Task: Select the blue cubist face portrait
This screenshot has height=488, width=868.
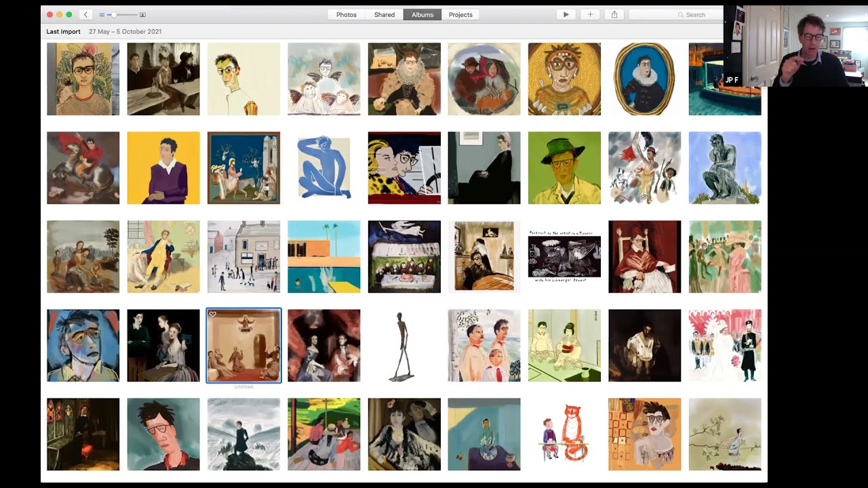Action: [x=83, y=346]
